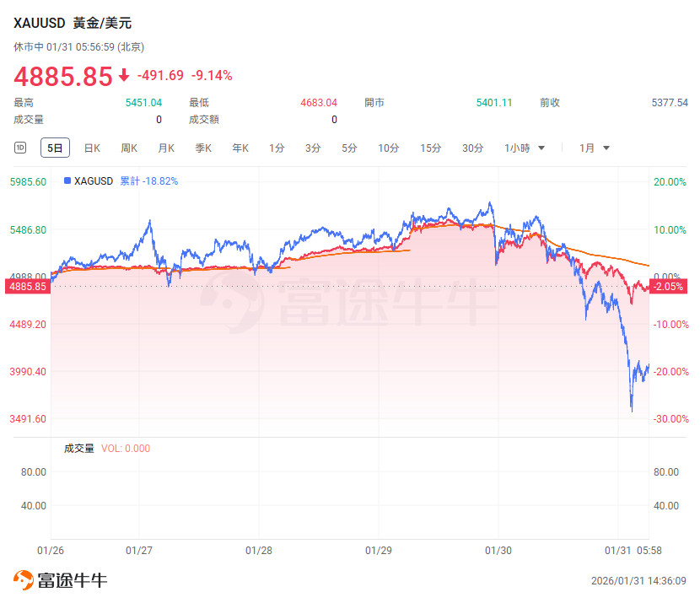Click the blue XAGUSD legend square
The width and height of the screenshot is (700, 603).
67,180
